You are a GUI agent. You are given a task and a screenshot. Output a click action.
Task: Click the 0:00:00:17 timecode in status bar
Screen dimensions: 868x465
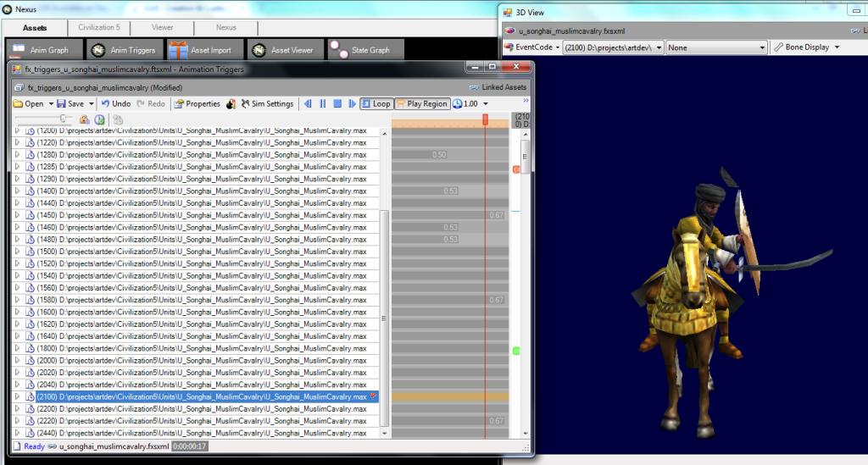(x=190, y=446)
